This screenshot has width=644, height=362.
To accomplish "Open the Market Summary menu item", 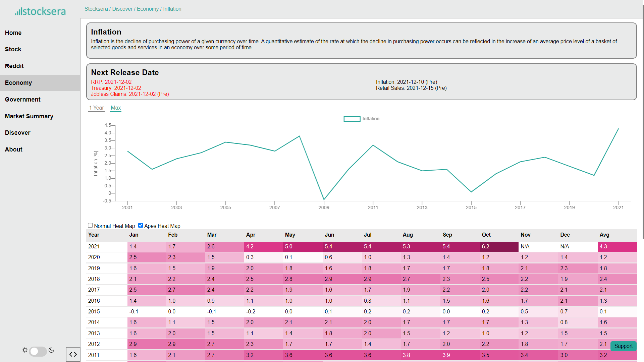I will click(x=29, y=116).
